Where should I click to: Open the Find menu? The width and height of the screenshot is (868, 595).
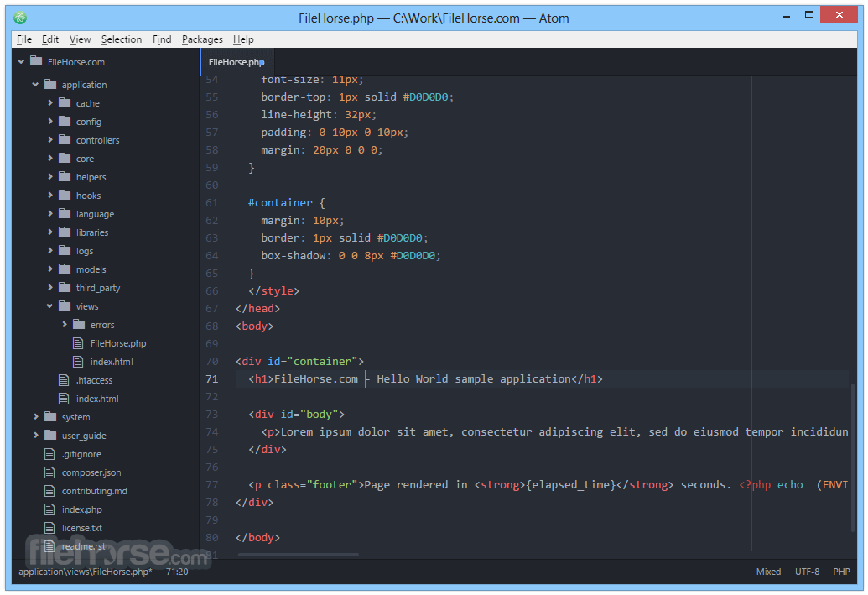(x=162, y=39)
